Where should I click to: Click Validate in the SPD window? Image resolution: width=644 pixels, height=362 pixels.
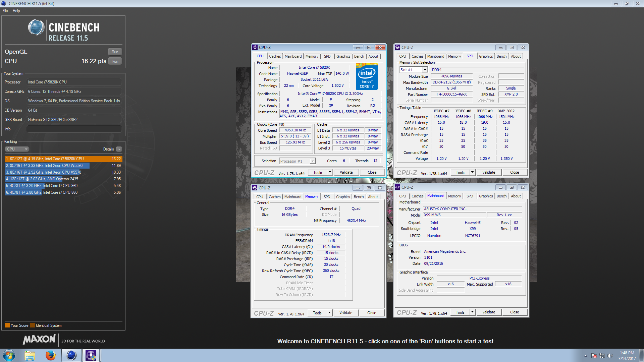tap(489, 172)
